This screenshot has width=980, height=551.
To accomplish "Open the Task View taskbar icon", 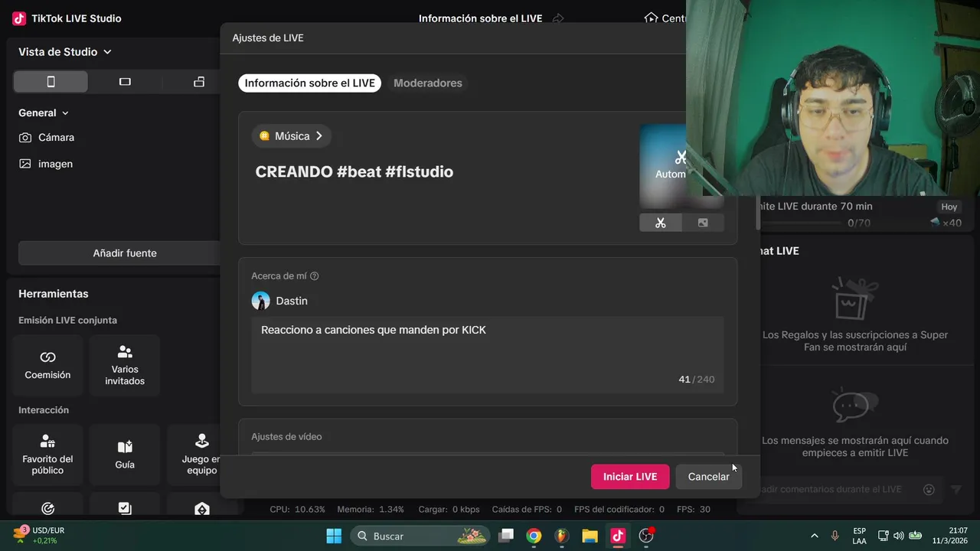I will click(x=506, y=536).
